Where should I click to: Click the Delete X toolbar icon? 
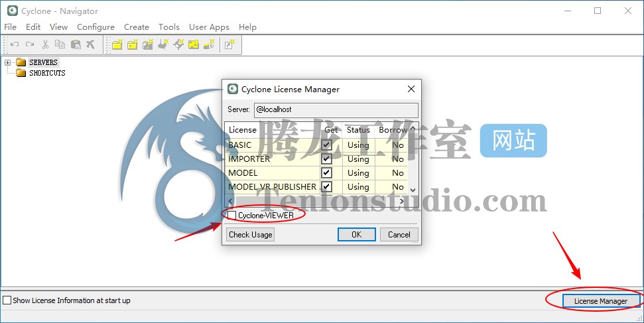(90, 44)
